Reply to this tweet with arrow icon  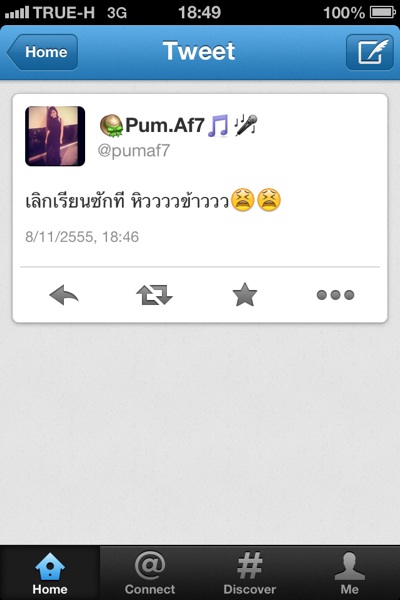click(x=64, y=295)
